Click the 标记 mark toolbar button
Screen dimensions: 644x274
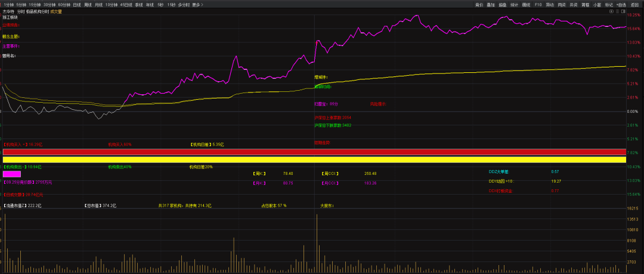pos(609,4)
